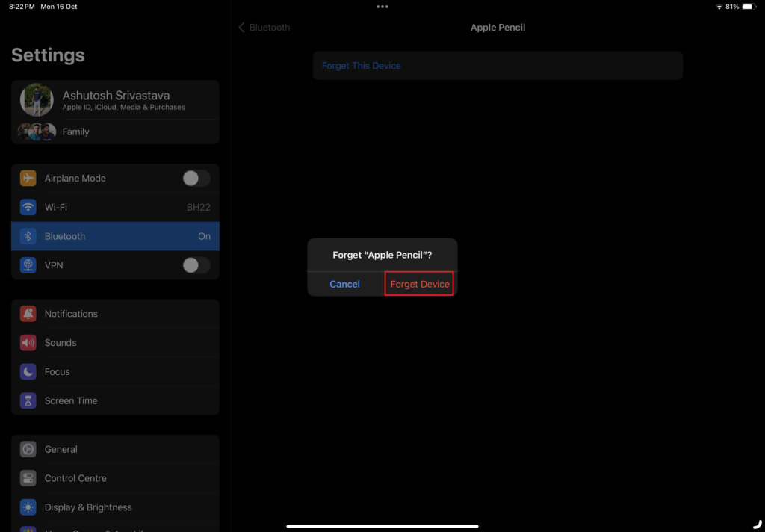Tap the Bluetooth On status text

[x=205, y=236]
